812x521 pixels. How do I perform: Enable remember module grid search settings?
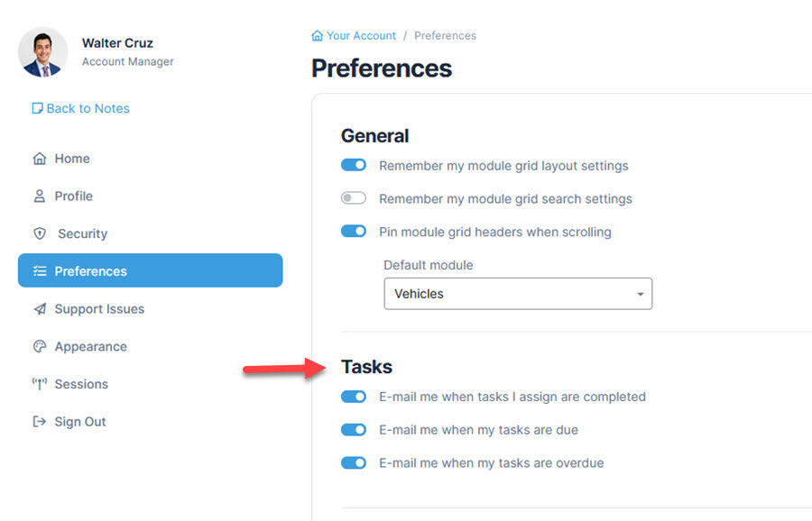[354, 198]
